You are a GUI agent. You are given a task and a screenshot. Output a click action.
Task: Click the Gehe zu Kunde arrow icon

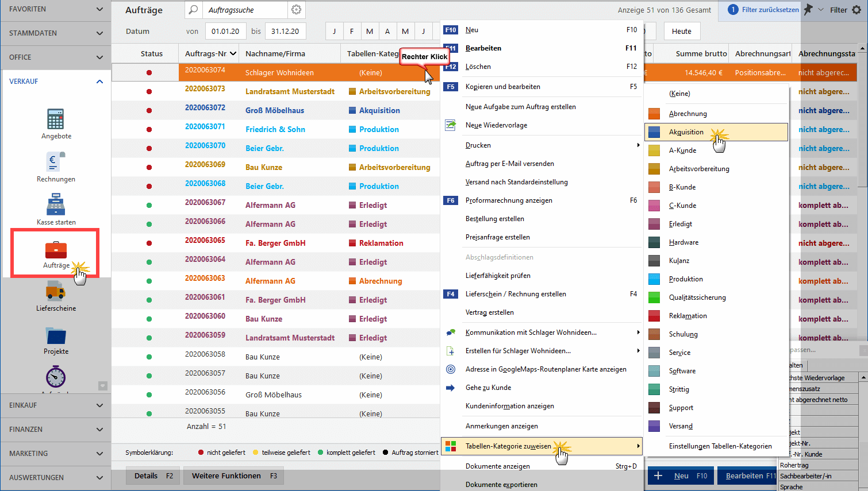451,388
